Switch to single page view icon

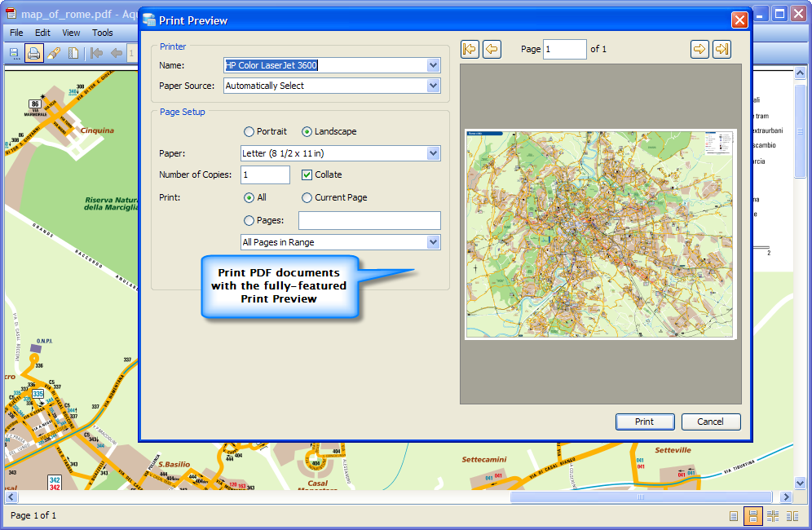(x=734, y=515)
